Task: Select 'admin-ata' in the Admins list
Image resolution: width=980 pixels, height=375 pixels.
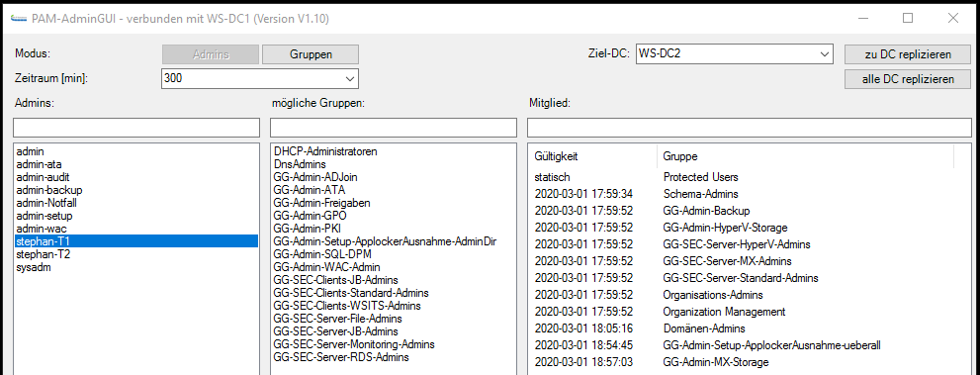Action: pos(136,164)
